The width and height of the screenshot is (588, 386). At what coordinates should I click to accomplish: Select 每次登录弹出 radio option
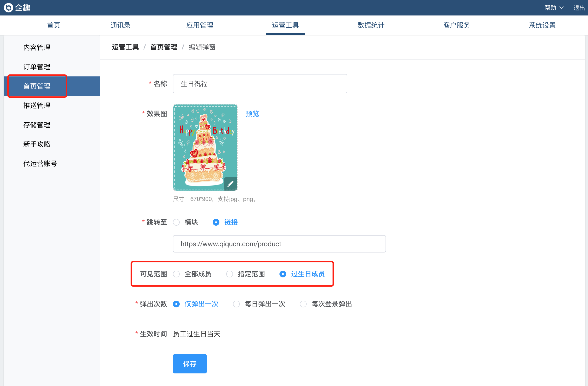pos(303,304)
